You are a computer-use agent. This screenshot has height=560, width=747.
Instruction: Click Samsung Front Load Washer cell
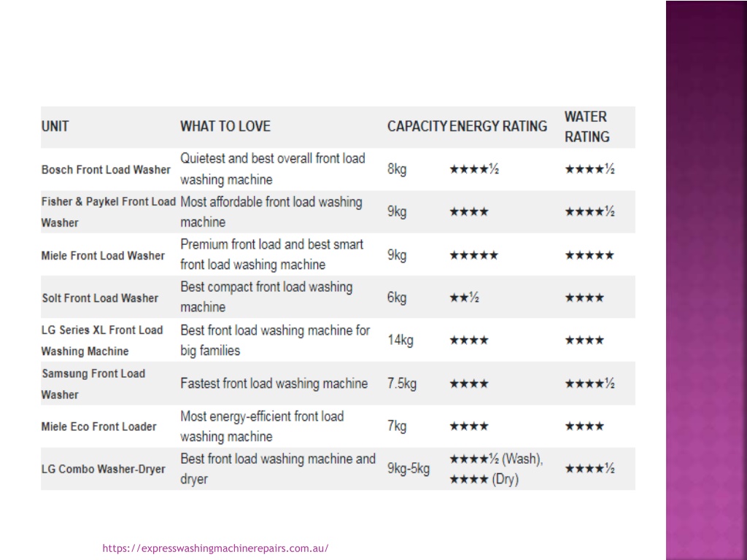pyautogui.click(x=93, y=384)
